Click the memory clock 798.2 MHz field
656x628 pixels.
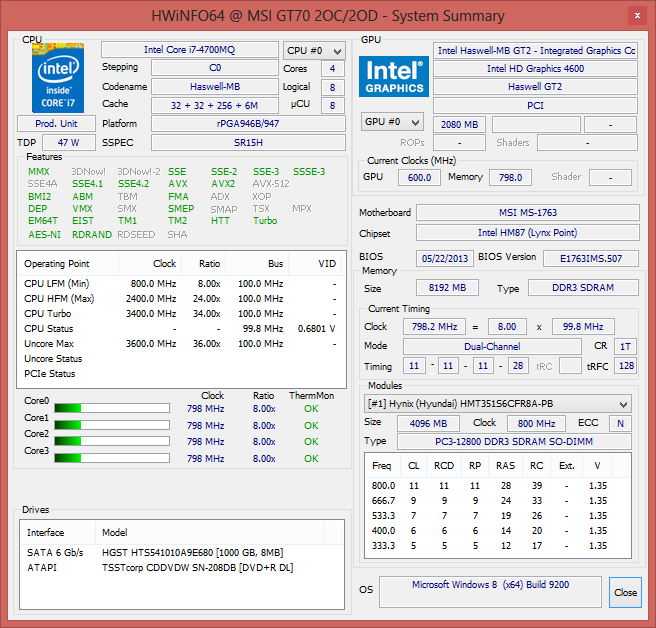(434, 326)
